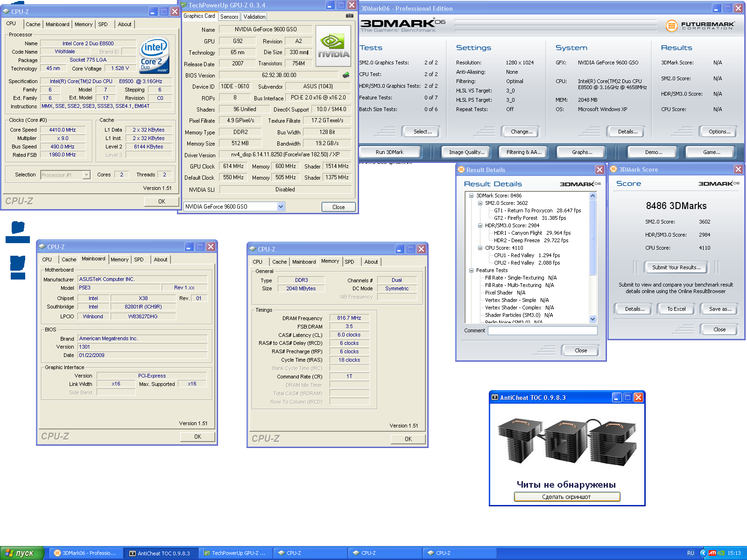Click the 3DMark Score title bar icon
The image size is (747, 560).
click(x=614, y=169)
